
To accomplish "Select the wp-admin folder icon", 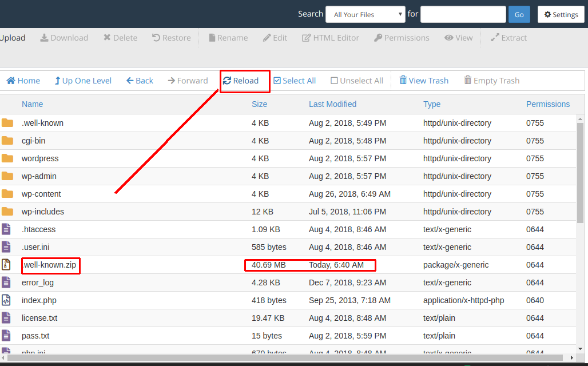I will 7,176.
